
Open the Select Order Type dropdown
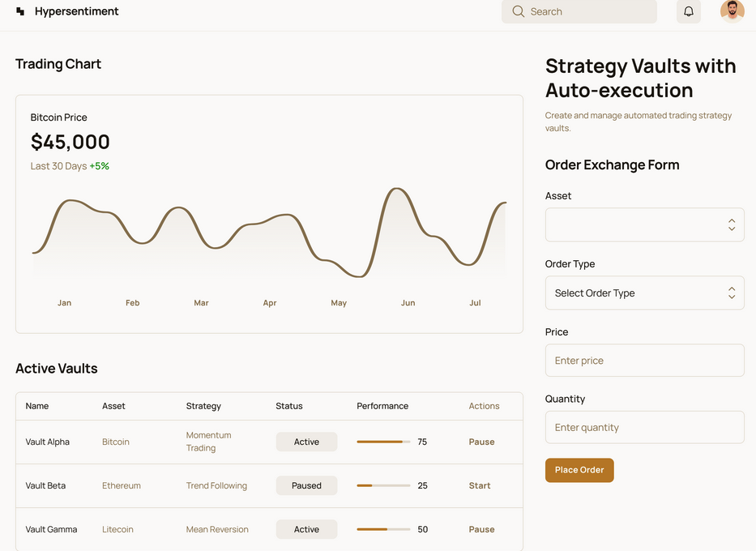pos(644,293)
